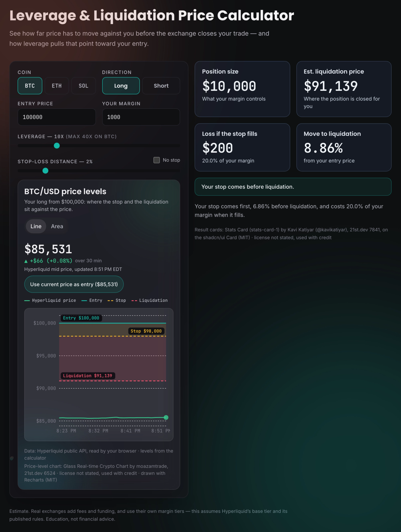Switch chart to the Line tab
The height and width of the screenshot is (532, 401).
36,226
